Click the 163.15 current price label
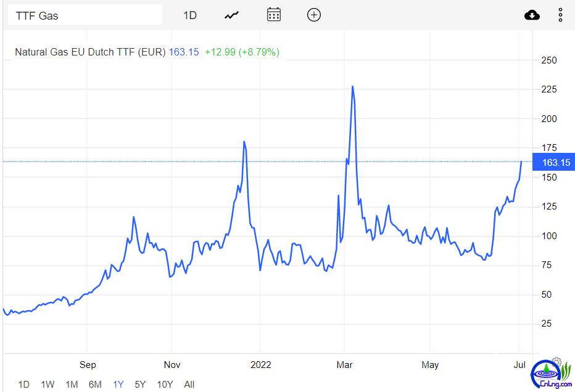Screen dimensions: 575x392 pos(554,162)
